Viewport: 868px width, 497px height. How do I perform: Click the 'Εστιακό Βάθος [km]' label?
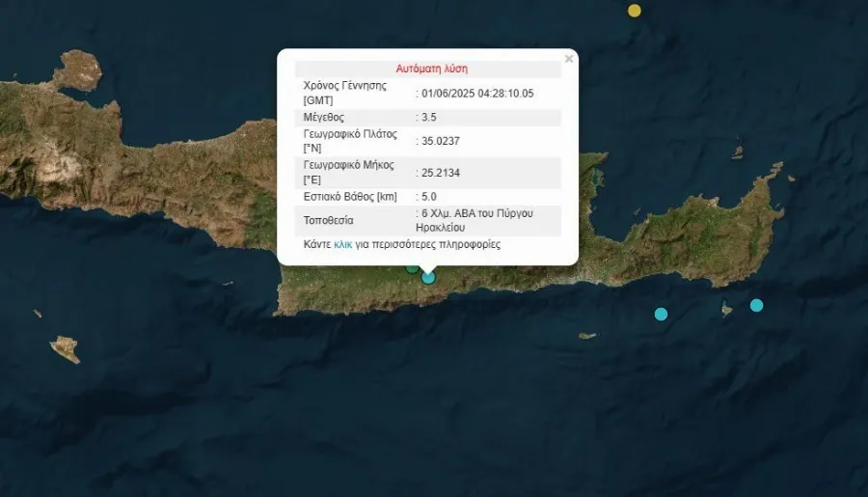[x=350, y=197]
